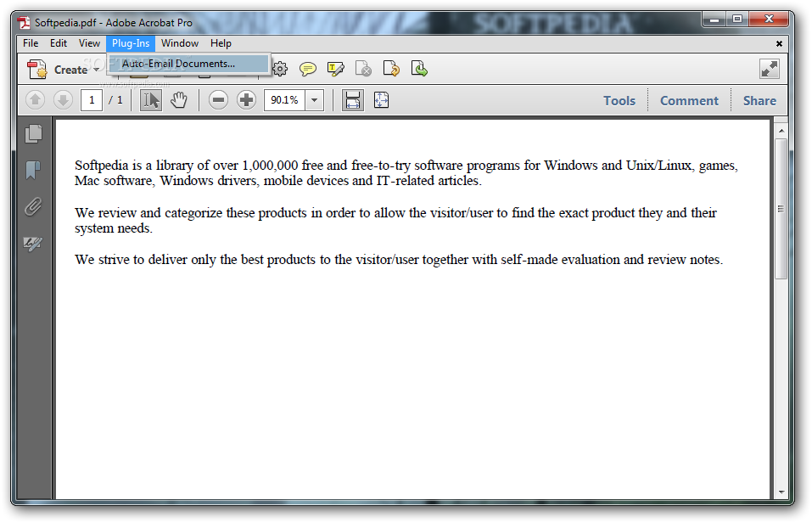812x523 pixels.
Task: Enable scrolling fit-width page mode icon
Action: 353,100
